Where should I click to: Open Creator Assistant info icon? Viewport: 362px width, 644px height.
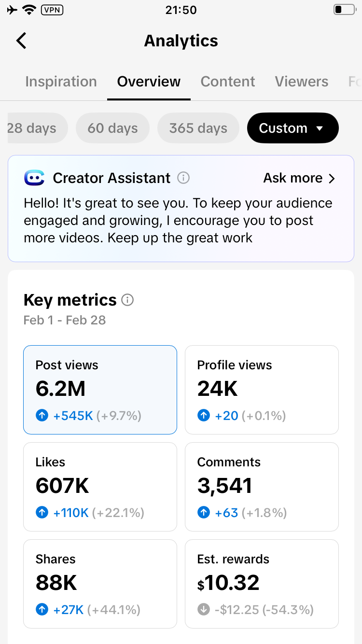183,178
